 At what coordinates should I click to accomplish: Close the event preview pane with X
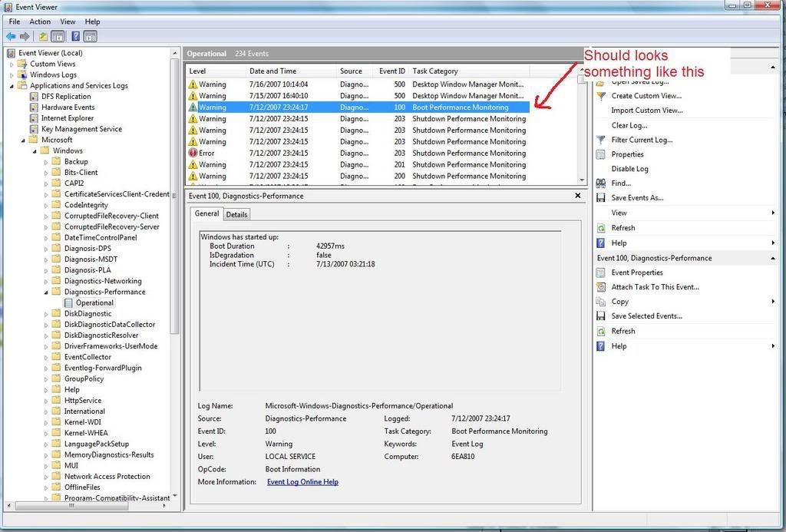click(x=578, y=196)
